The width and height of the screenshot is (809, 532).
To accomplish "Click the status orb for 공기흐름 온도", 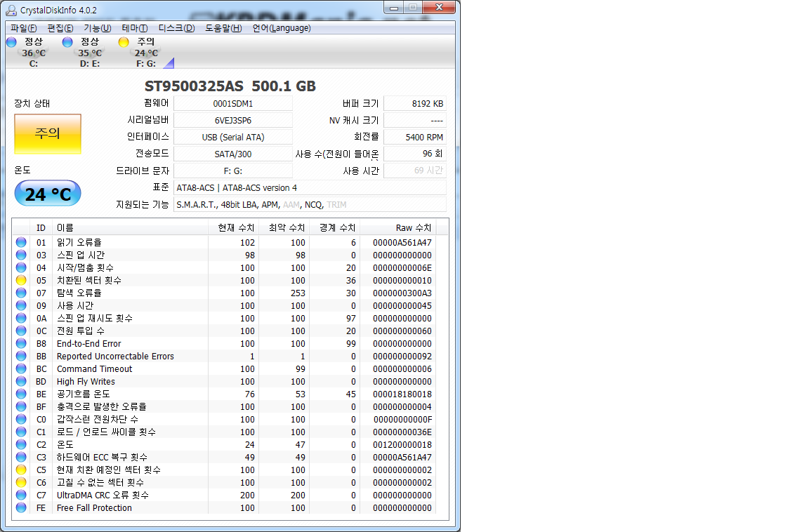I will (x=21, y=394).
